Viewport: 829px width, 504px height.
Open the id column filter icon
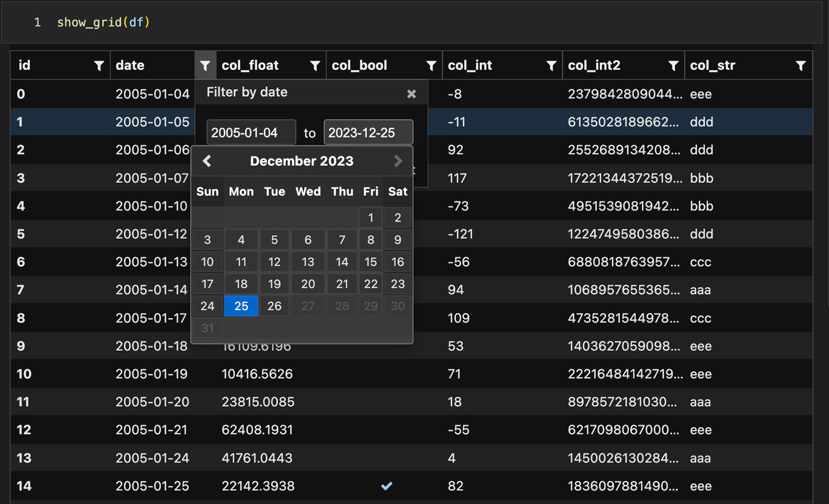[x=99, y=66]
